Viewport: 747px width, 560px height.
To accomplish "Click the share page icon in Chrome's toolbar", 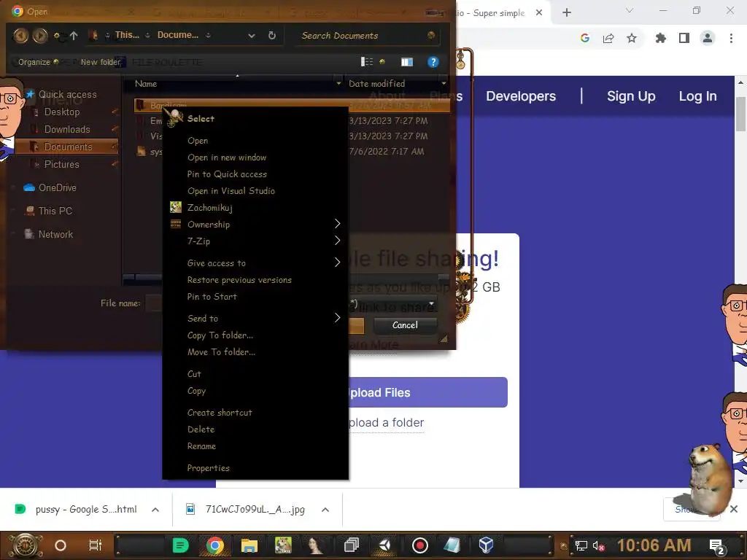I will tap(608, 38).
